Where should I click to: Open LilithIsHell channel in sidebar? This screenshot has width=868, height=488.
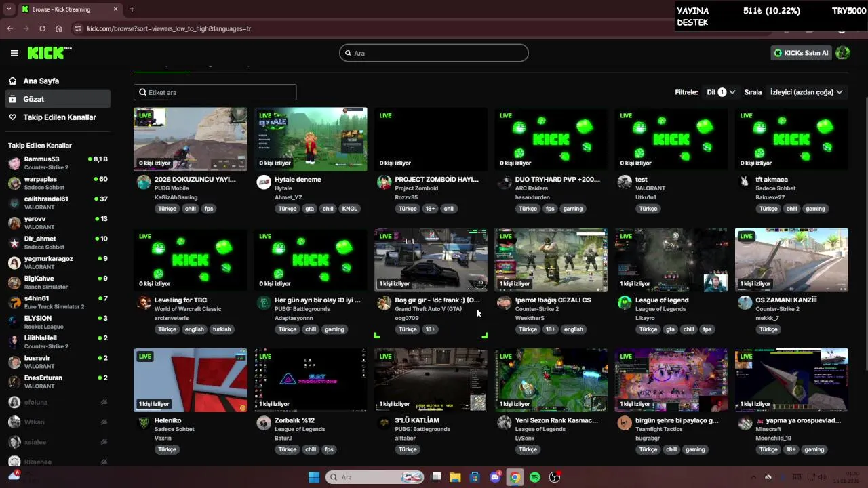58,342
